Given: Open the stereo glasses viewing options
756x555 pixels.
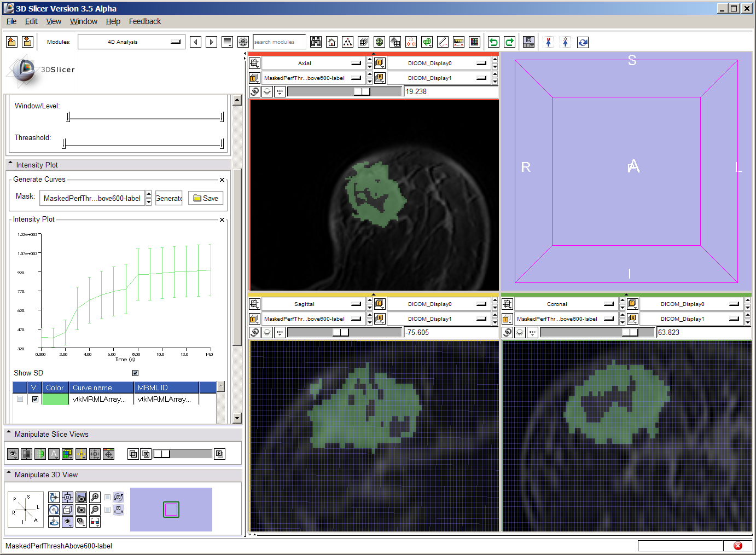Looking at the screenshot, I should pyautogui.click(x=95, y=522).
